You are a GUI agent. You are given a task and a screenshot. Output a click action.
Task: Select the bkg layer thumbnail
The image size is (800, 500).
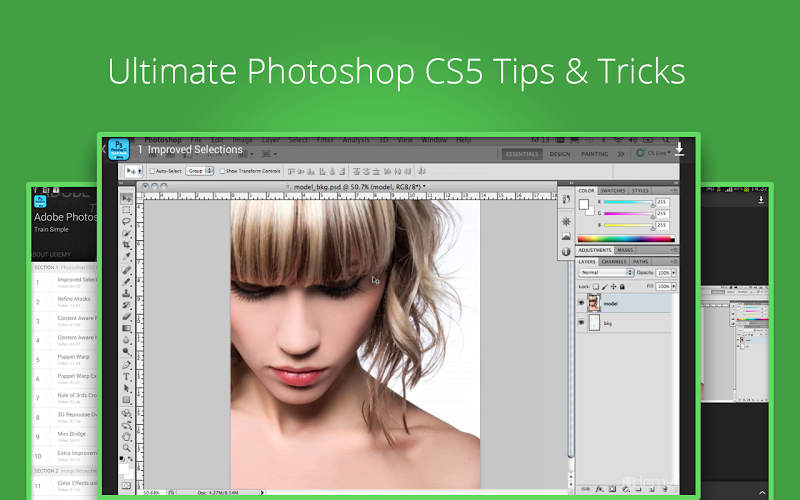tap(595, 324)
